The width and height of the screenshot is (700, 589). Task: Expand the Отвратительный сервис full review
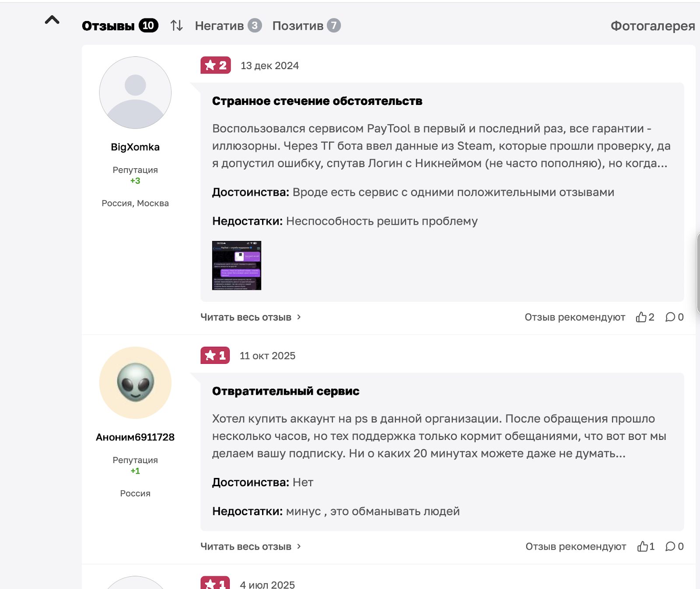[250, 546]
